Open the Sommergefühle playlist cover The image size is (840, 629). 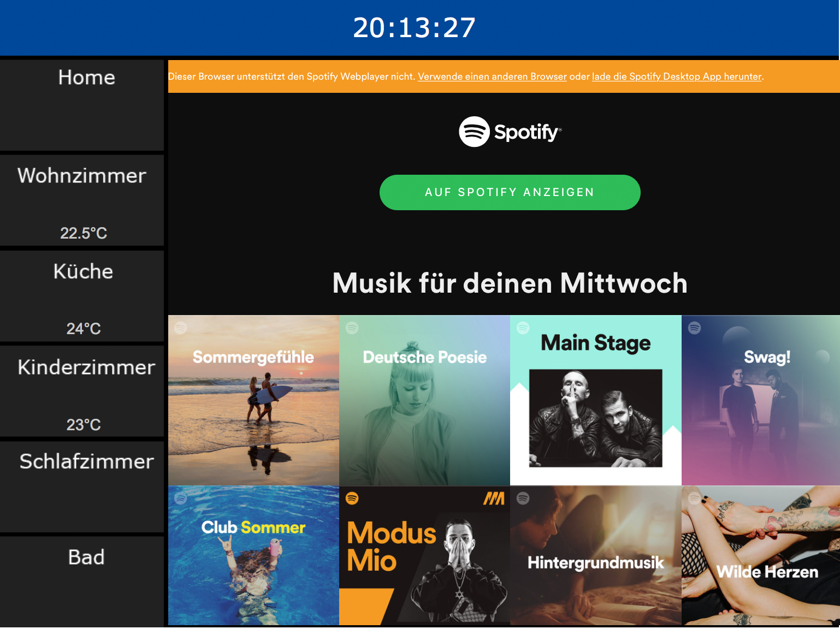click(x=253, y=400)
